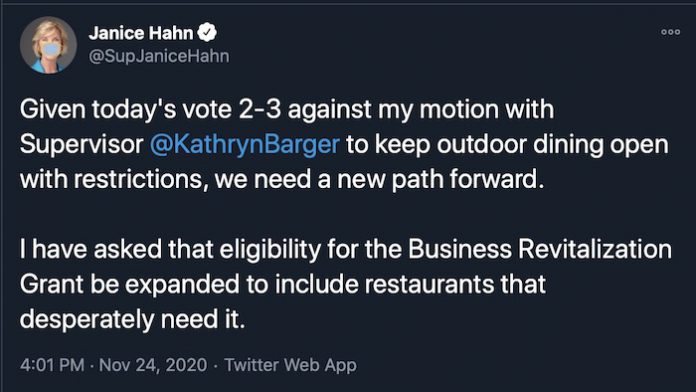Open the three-dot more options menu
696x392 pixels.
tap(670, 32)
